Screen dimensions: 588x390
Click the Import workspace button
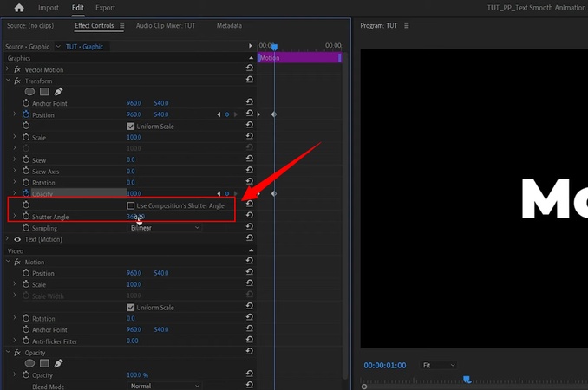(x=49, y=8)
